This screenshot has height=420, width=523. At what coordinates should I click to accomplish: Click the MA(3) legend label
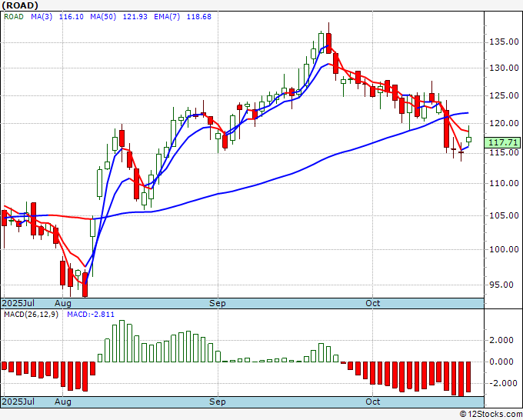pyautogui.click(x=42, y=17)
